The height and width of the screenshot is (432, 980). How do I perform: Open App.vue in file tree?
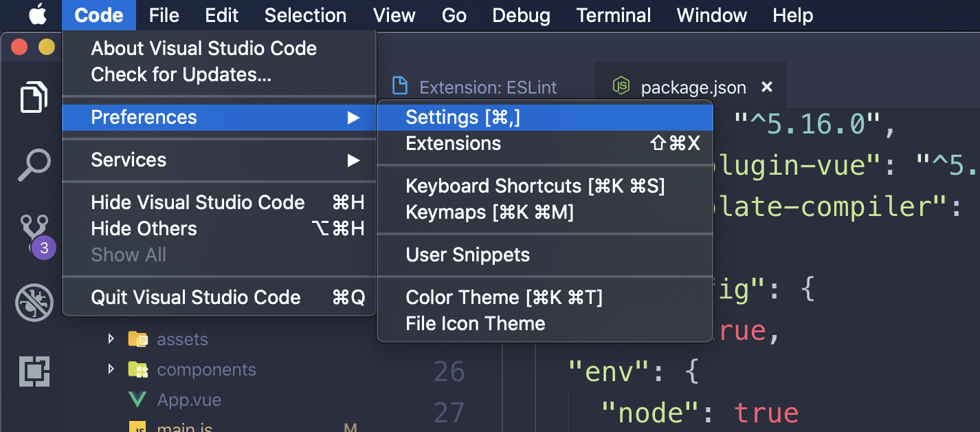pyautogui.click(x=189, y=400)
